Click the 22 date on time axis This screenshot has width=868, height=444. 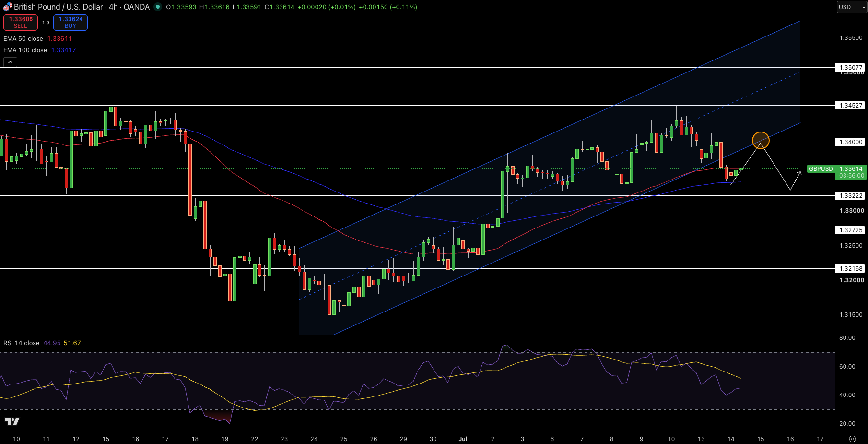pos(255,439)
